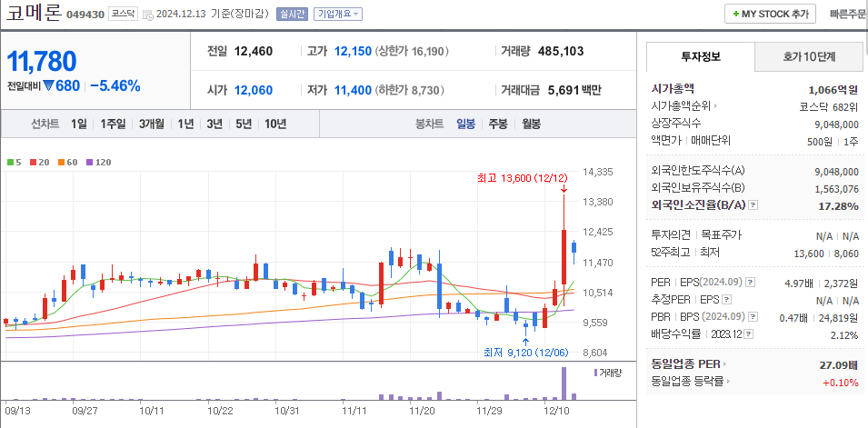Click the -5.46% change rate

pos(115,86)
